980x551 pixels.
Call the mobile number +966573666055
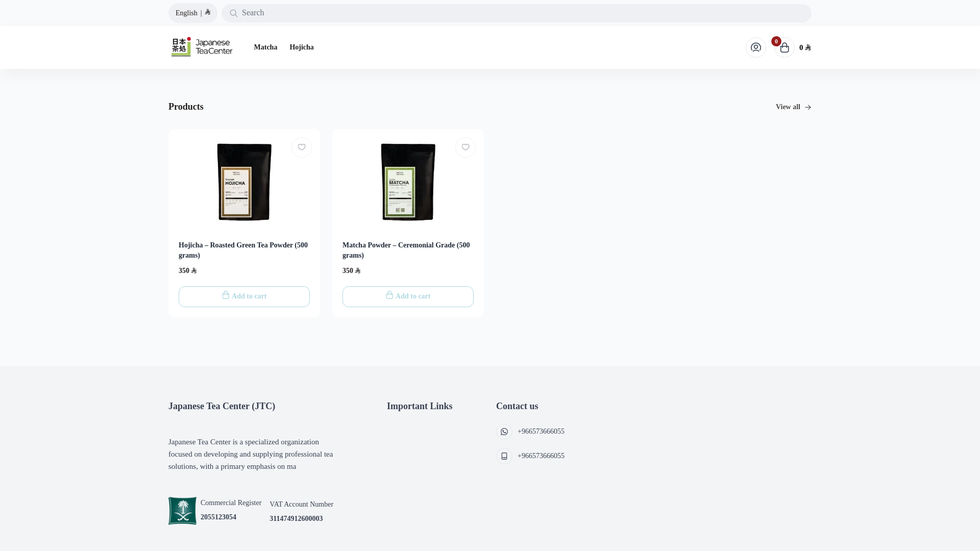pos(541,456)
